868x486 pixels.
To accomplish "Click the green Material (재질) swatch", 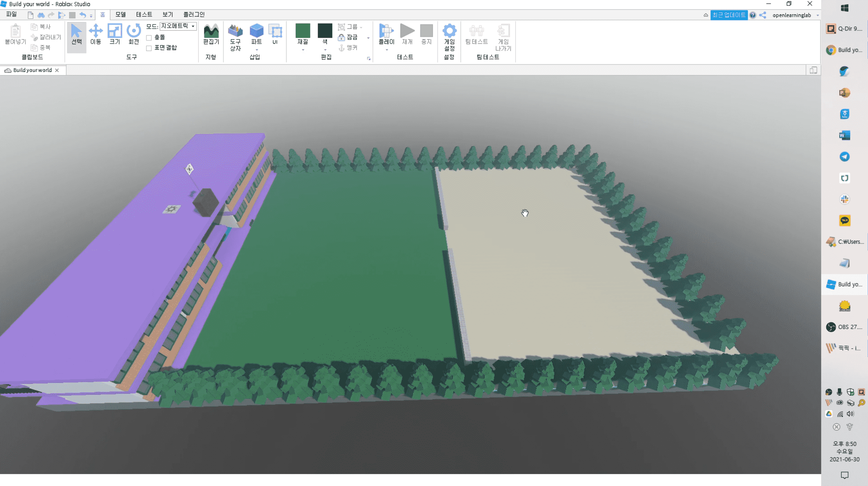I will [x=303, y=31].
